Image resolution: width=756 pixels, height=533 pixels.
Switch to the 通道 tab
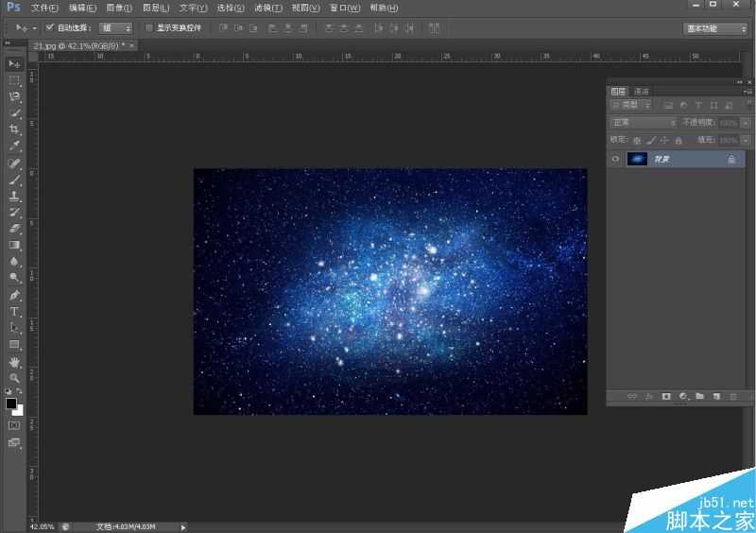(642, 91)
